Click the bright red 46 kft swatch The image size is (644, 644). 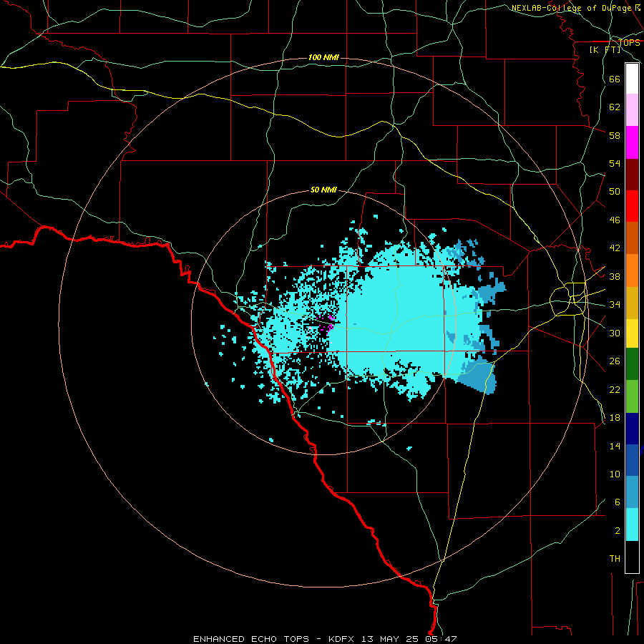coord(632,206)
